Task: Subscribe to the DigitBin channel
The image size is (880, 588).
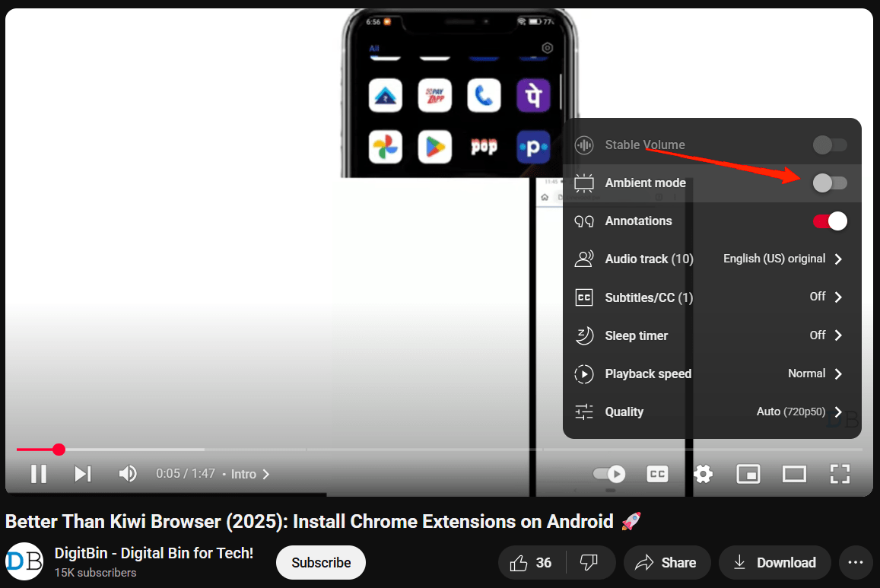Action: [x=321, y=563]
